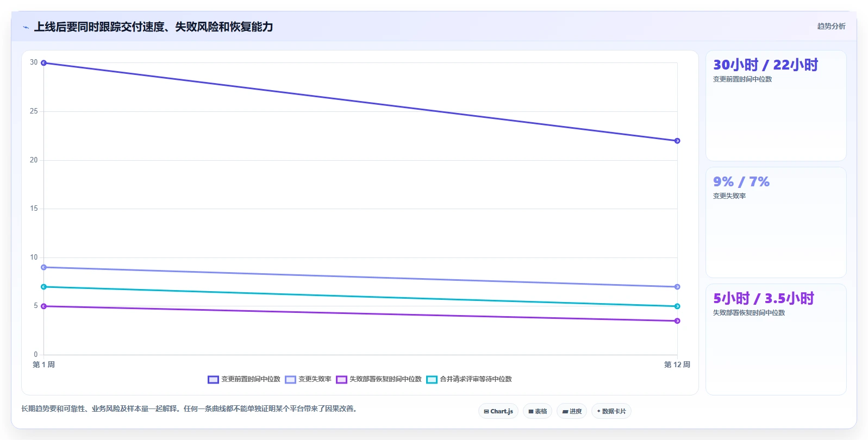Click the 趋势分析 label in the header

(831, 26)
